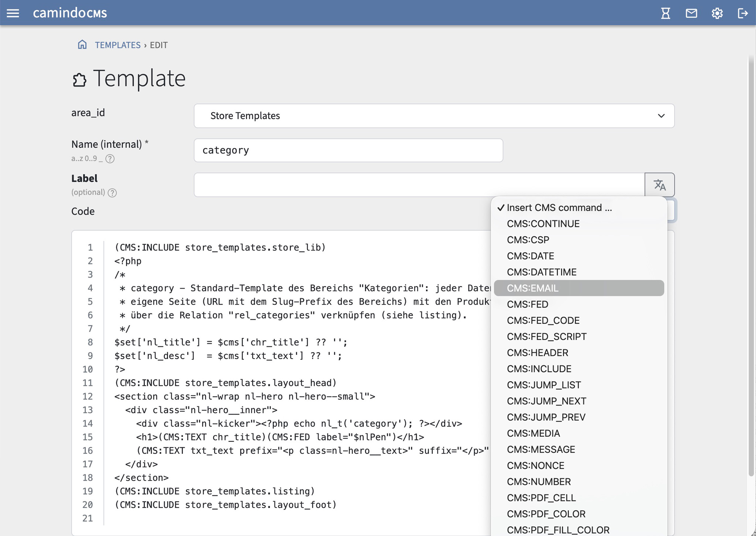This screenshot has height=536, width=756.
Task: Choose CMS:FED_SCRIPT from the command list
Action: click(x=579, y=337)
